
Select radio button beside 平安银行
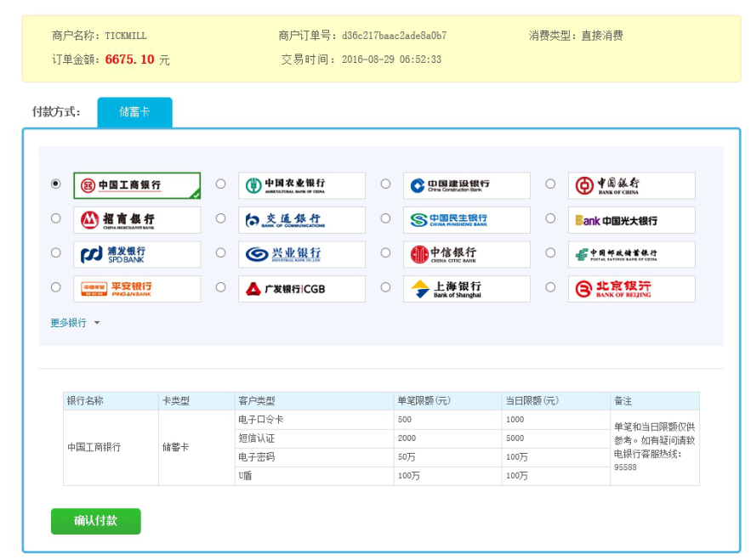(x=56, y=287)
